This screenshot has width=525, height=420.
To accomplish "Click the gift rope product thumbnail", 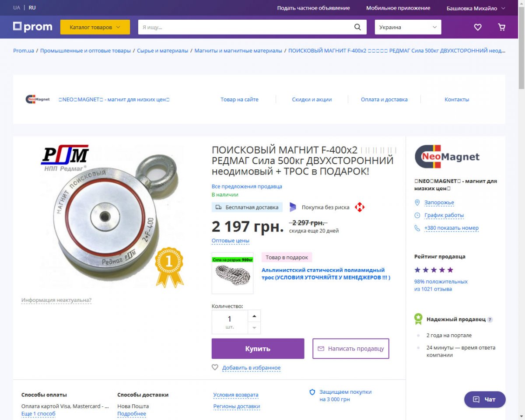I will click(x=232, y=273).
